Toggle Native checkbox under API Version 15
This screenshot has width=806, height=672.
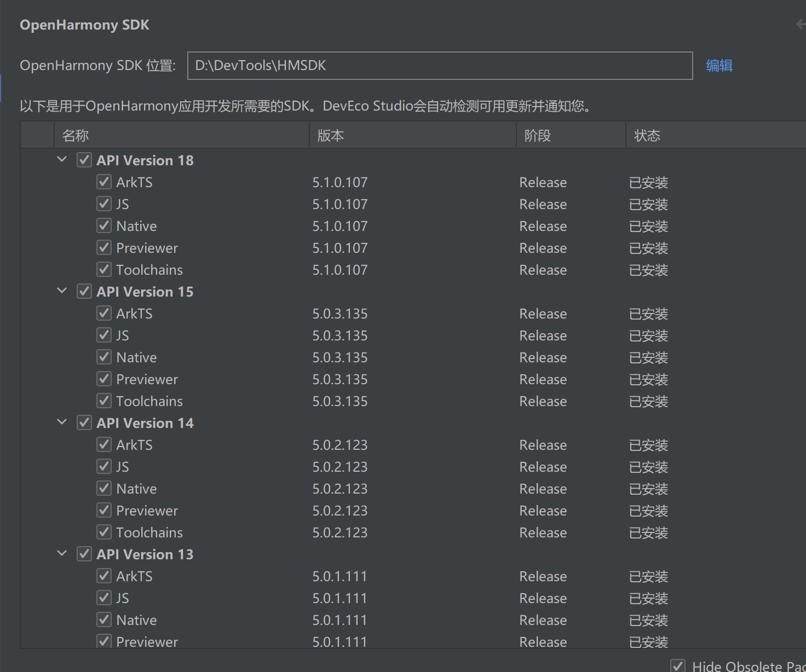pos(104,357)
